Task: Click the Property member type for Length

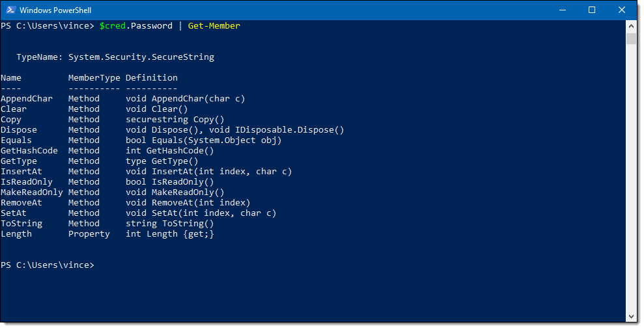Action: [x=89, y=234]
